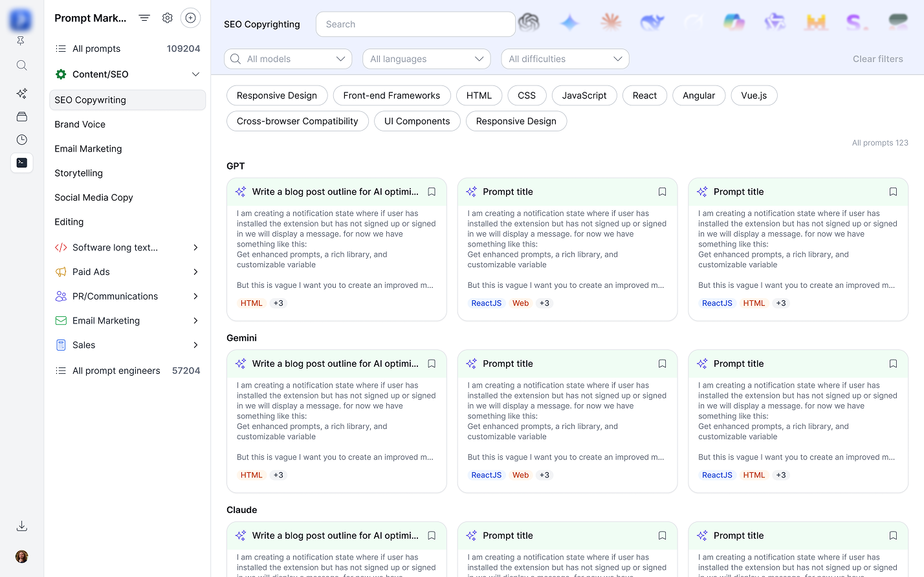This screenshot has width=924, height=577.
Task: Bookmark the Gemini Prompt title card tagged Web
Action: point(662,364)
